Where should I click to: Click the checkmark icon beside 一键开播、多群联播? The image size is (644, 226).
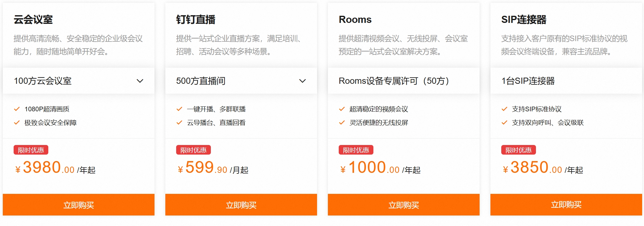click(x=179, y=109)
